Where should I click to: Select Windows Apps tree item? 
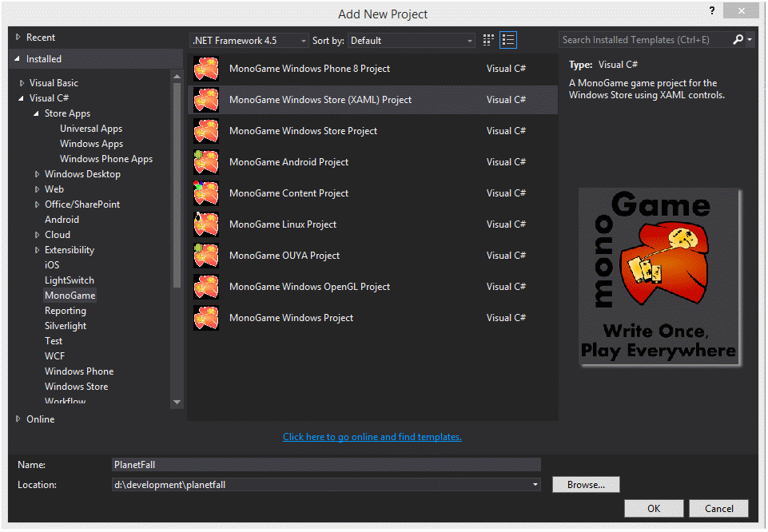[92, 144]
